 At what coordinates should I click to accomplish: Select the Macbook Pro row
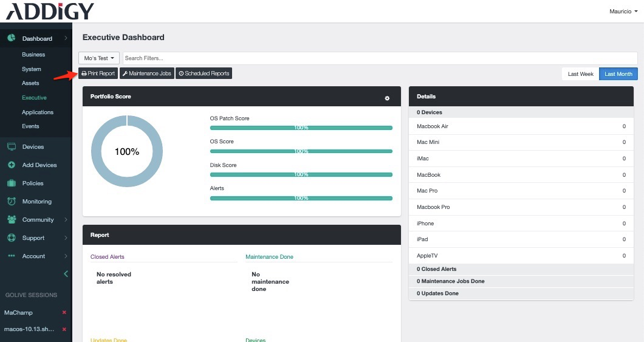pos(521,207)
